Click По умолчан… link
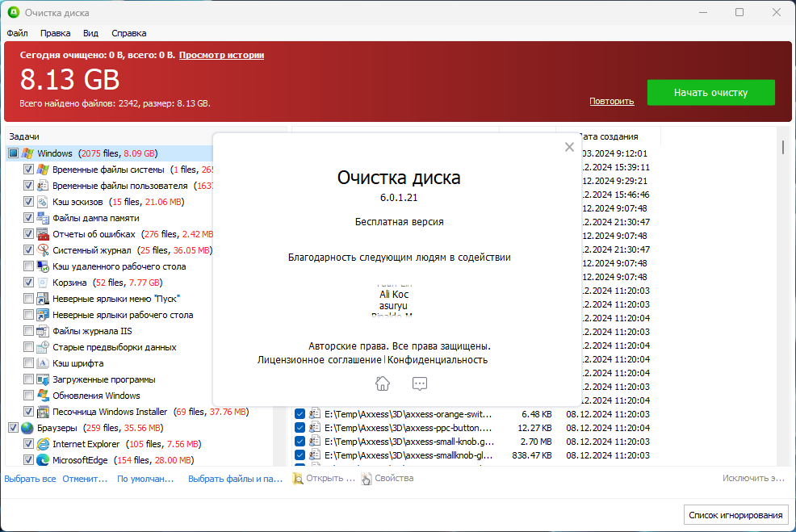 (x=145, y=479)
